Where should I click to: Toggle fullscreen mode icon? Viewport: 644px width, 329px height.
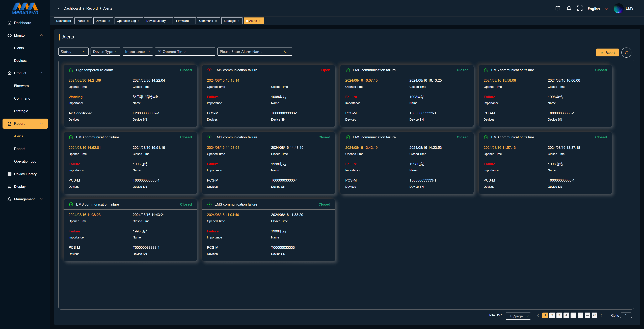(x=580, y=8)
